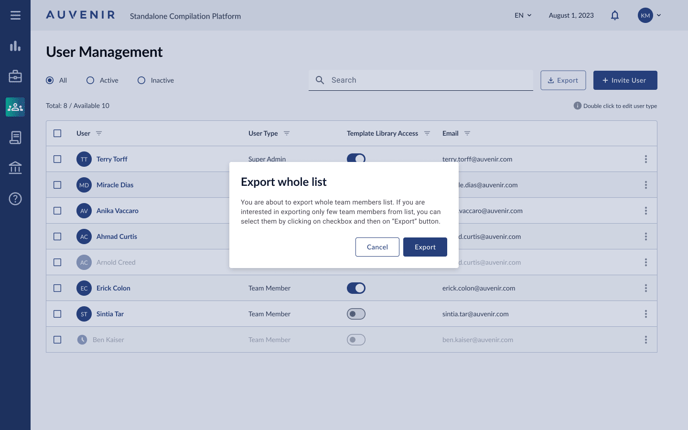Toggle template library access for Sintia Tar
This screenshot has height=430, width=688.
click(x=356, y=314)
